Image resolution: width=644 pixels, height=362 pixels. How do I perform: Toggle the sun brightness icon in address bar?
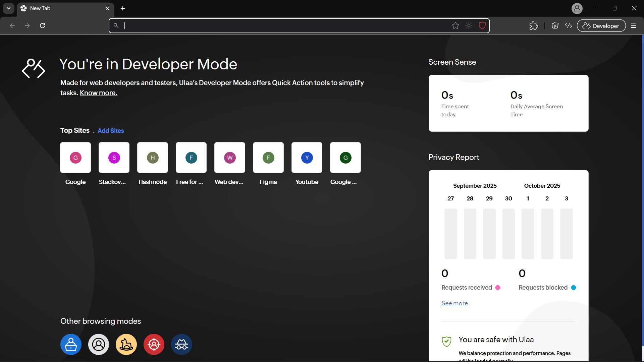point(469,26)
